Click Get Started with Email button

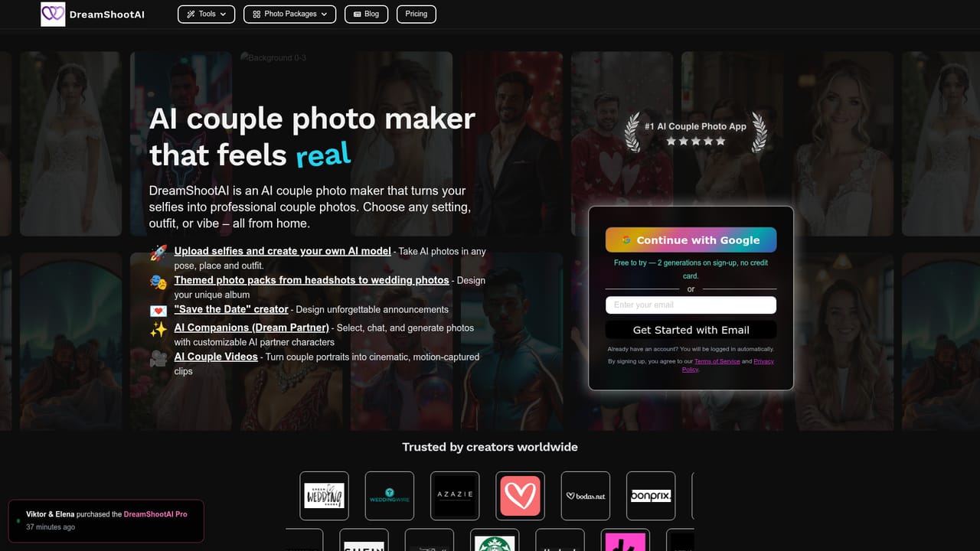pyautogui.click(x=691, y=330)
